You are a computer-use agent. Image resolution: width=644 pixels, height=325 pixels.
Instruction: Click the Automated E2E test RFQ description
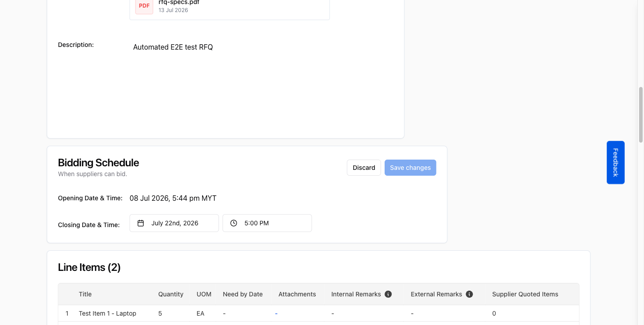[173, 47]
